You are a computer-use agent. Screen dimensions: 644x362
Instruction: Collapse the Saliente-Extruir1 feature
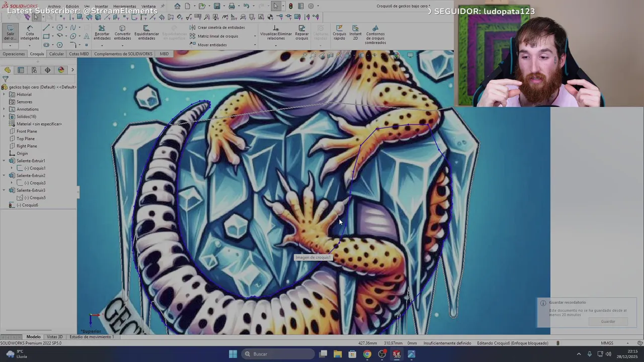click(5, 161)
